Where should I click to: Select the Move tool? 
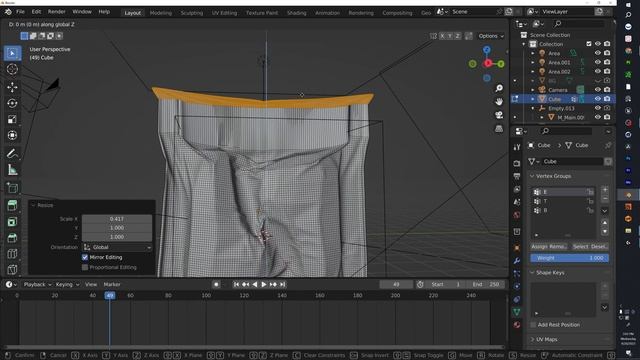pos(12,87)
